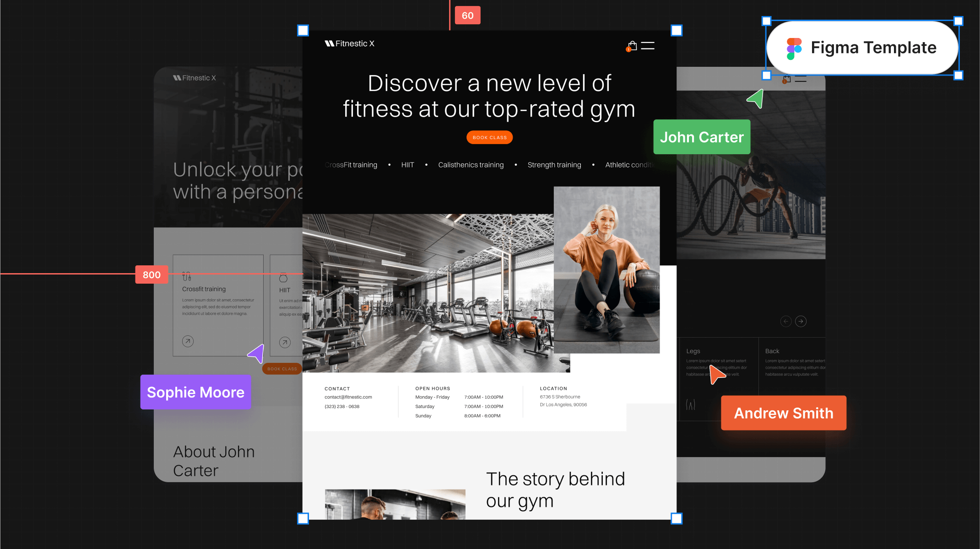Expand the HIIT training card

285,343
